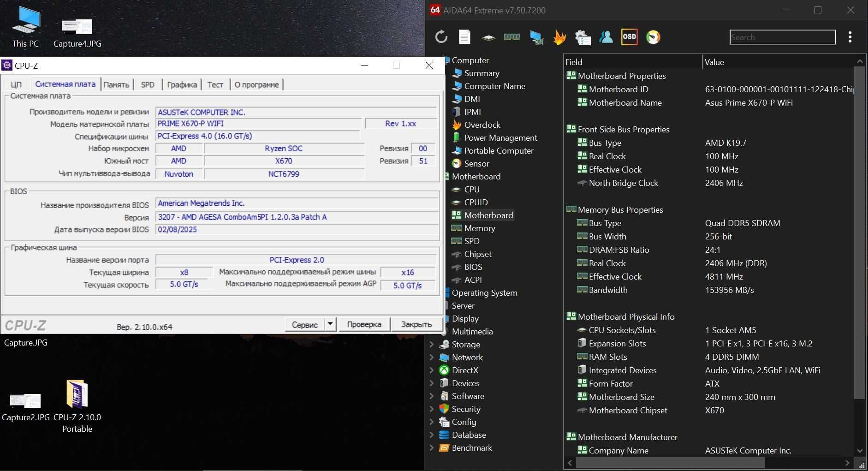Open the AIDA64 three-dot menu

[x=850, y=37]
